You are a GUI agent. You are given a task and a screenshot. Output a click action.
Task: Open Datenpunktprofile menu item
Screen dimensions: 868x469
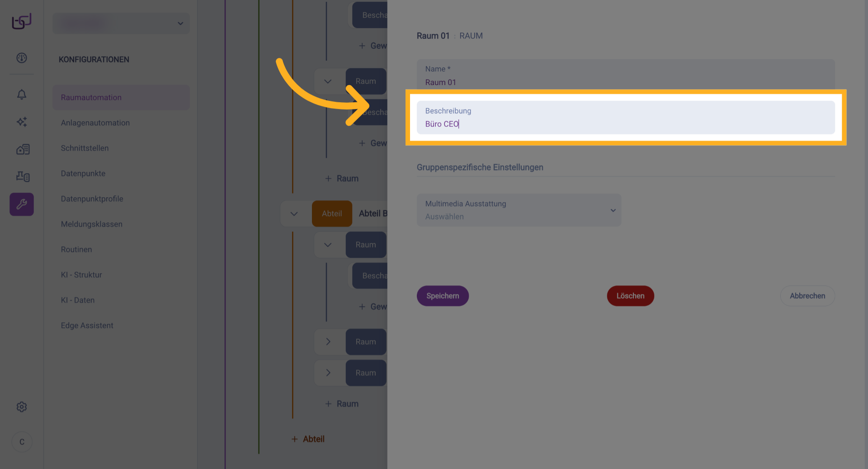(x=92, y=199)
